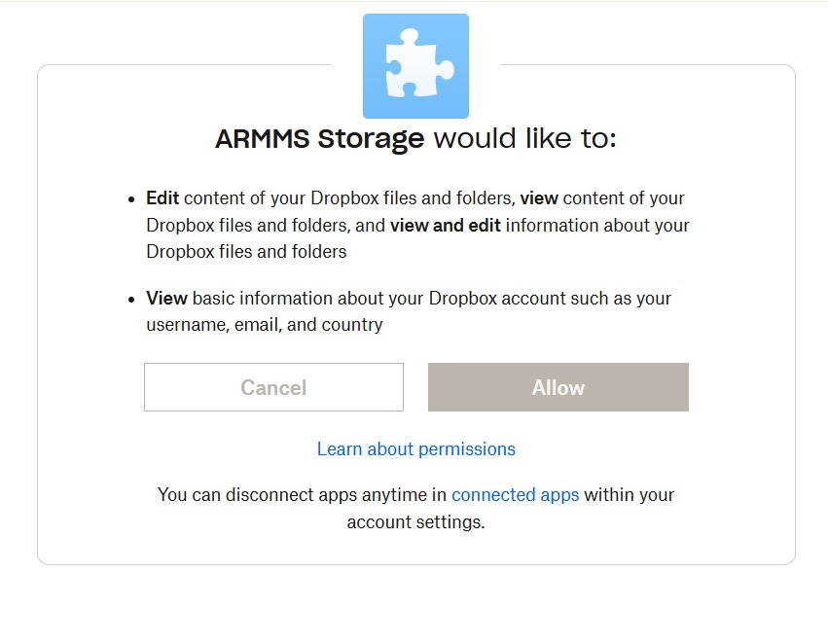The image size is (828, 644).
Task: Click the ARMMS Storage app name
Action: 319,139
